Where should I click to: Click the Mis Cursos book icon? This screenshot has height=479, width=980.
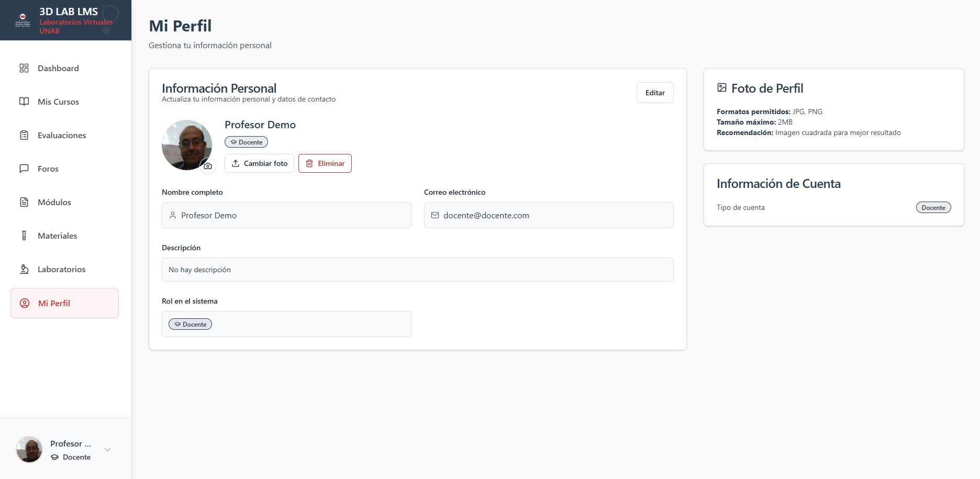coord(24,102)
